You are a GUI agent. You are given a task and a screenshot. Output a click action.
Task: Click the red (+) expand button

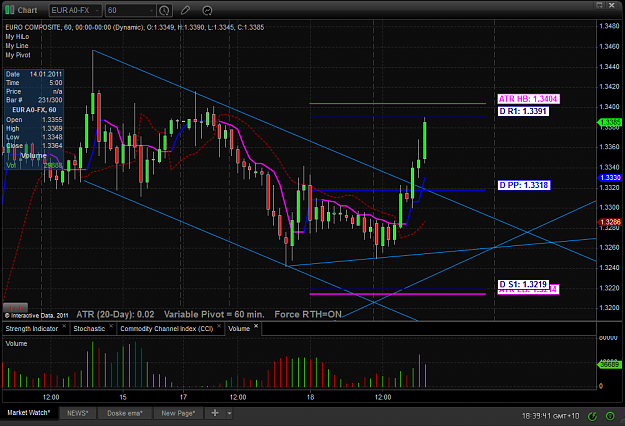[x=16, y=308]
